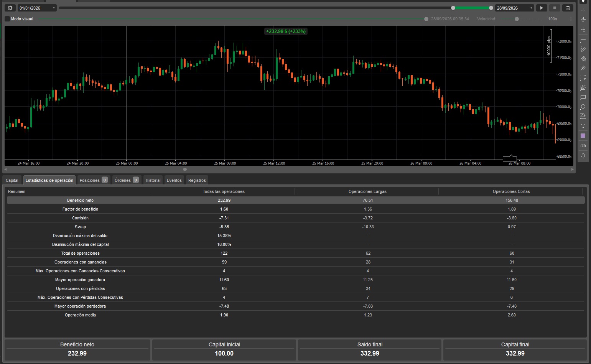Switch to the Historial tab
The height and width of the screenshot is (364, 591).
pos(153,180)
